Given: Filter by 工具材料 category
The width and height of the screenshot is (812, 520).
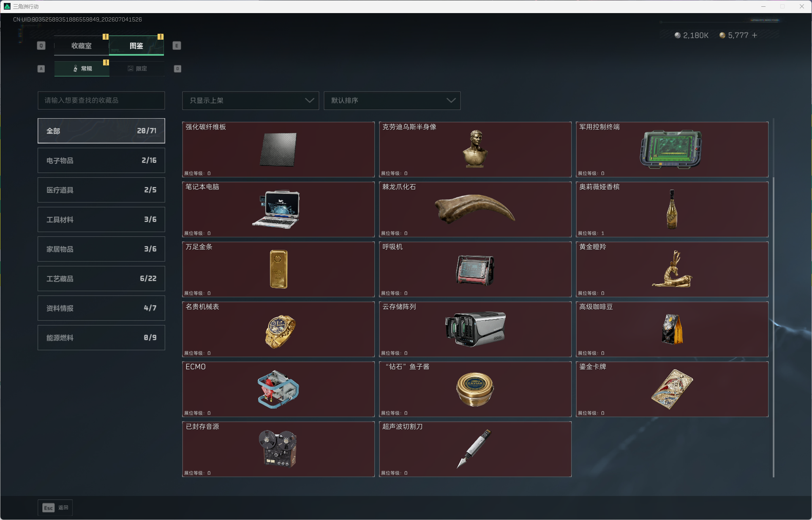Looking at the screenshot, I should [101, 219].
